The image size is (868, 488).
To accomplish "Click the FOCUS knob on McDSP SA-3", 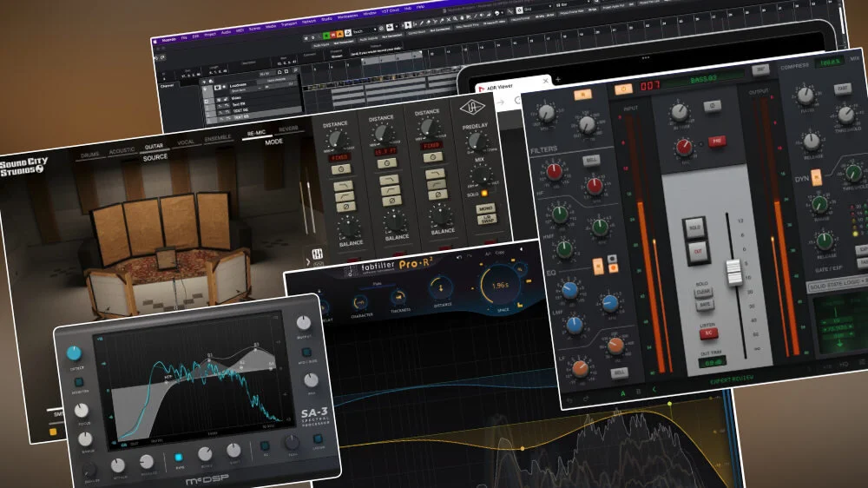I will 82,411.
